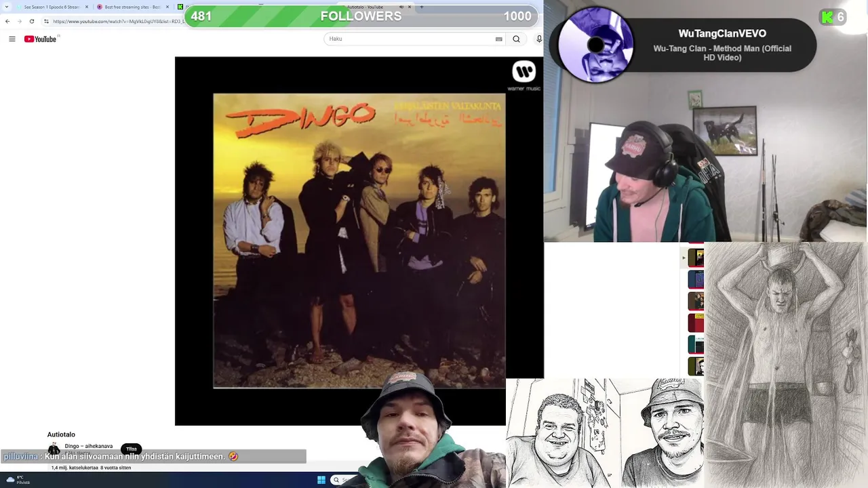Viewport: 868px width, 488px height.
Task: Select the currently playing playlist thumbnail with play arrow
Action: click(696, 258)
